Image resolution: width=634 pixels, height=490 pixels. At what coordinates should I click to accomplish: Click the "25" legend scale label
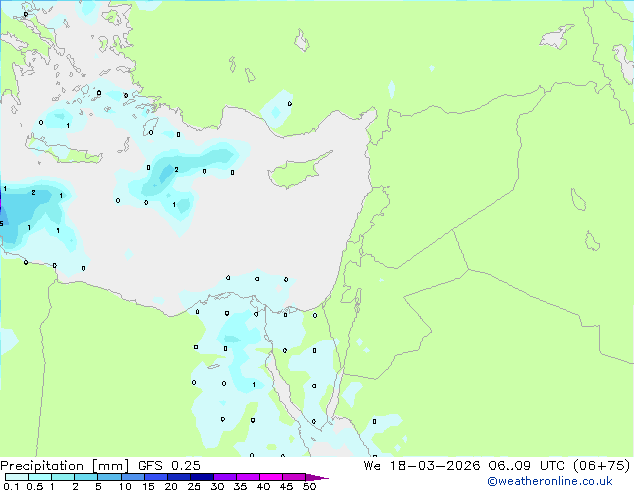(x=194, y=486)
